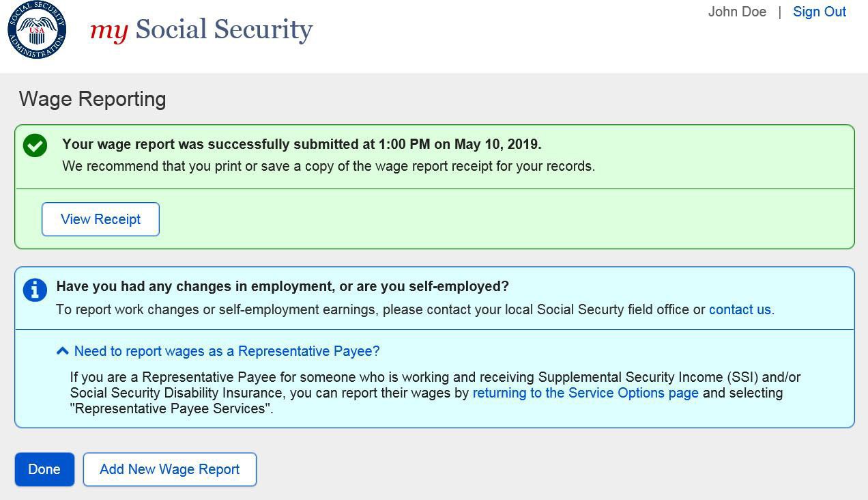Collapse the Representative Payee section chevron

(62, 351)
